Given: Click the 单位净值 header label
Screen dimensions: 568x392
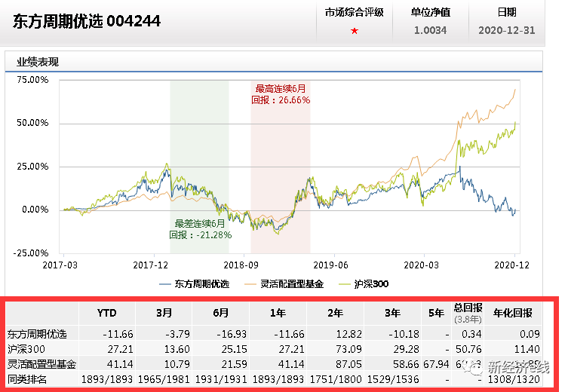Looking at the screenshot, I should tap(431, 13).
